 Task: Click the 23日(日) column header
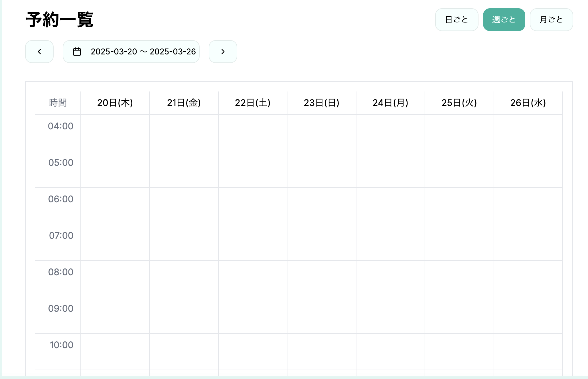tap(321, 103)
